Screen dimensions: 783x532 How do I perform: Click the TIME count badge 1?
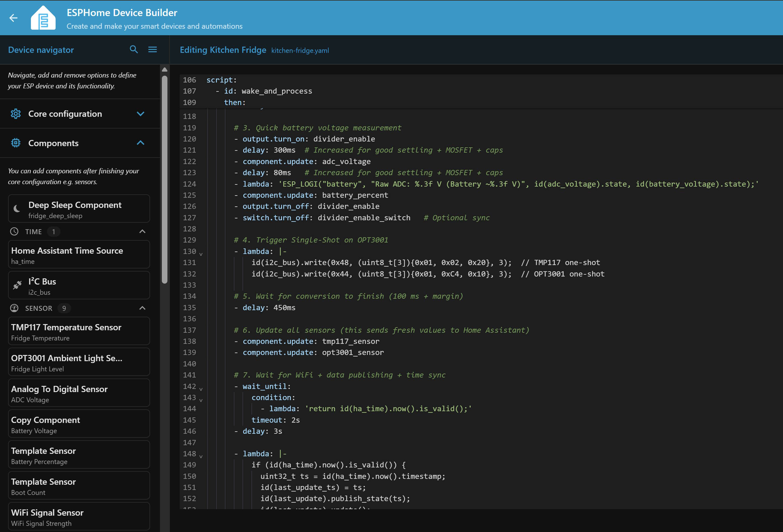tap(53, 232)
